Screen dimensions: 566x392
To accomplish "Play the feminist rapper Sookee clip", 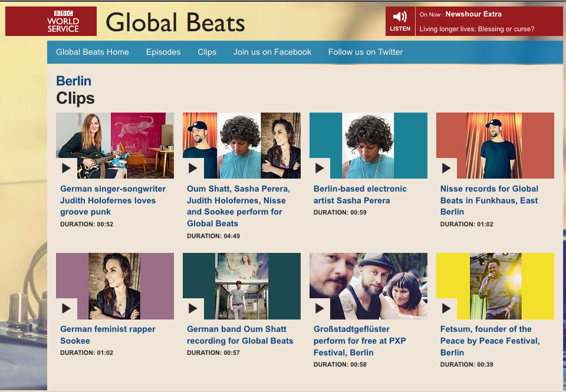I will coord(66,308).
